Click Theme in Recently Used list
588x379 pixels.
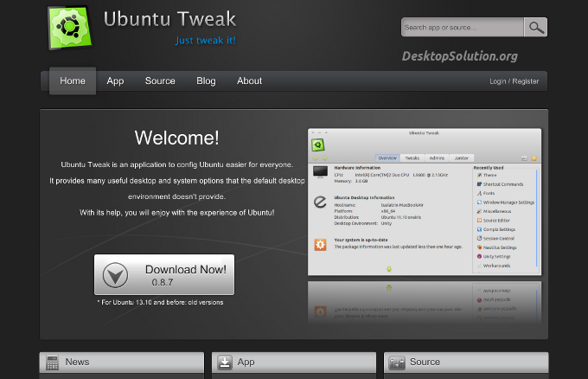click(487, 176)
